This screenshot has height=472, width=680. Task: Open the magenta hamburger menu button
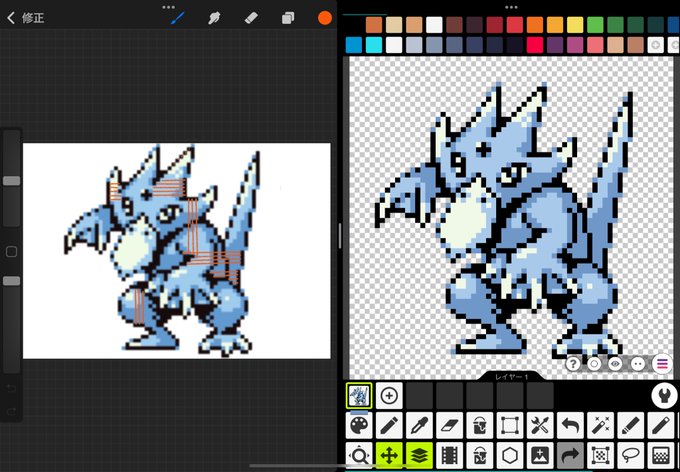(x=662, y=364)
